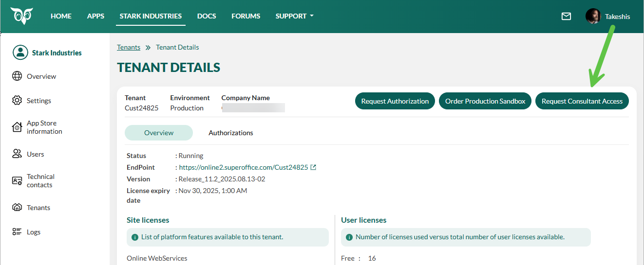Viewport: 644px width, 265px height.
Task: Click license expiry Nov 30, 2025 value
Action: pyautogui.click(x=213, y=191)
